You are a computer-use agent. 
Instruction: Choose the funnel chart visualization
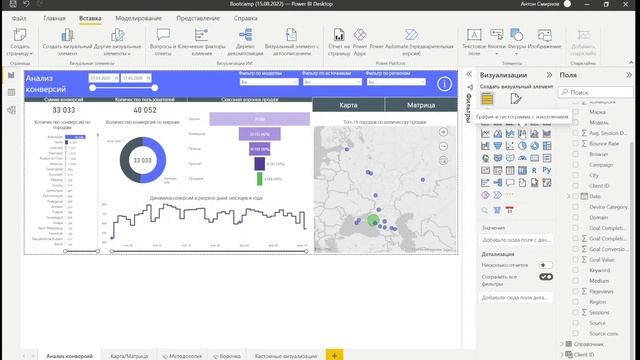(x=498, y=146)
